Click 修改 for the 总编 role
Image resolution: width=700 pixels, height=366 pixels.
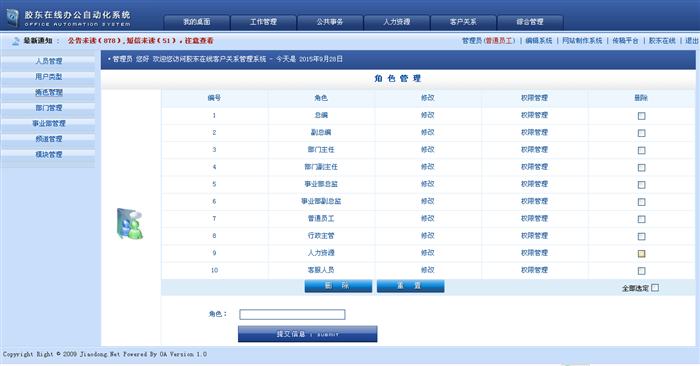point(428,115)
